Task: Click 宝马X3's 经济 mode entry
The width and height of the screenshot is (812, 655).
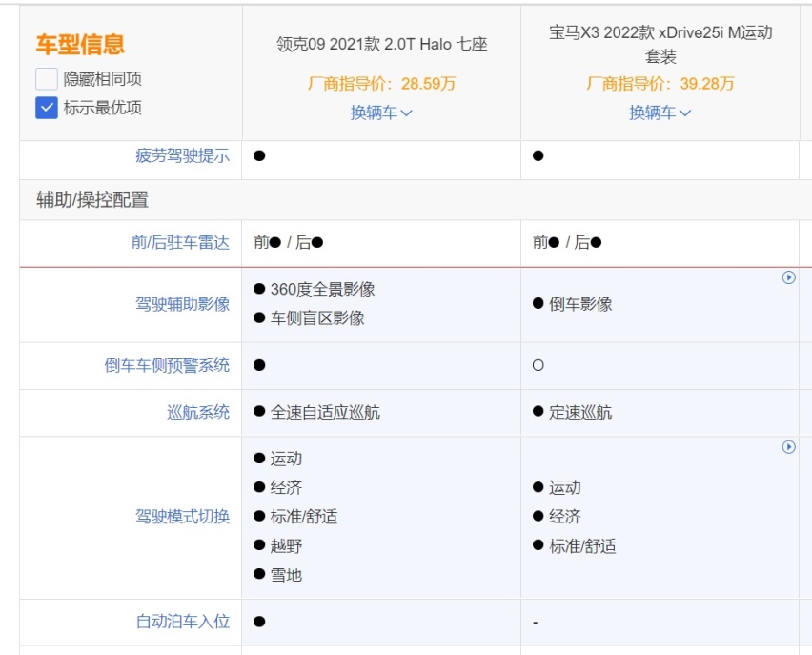Action: [557, 516]
